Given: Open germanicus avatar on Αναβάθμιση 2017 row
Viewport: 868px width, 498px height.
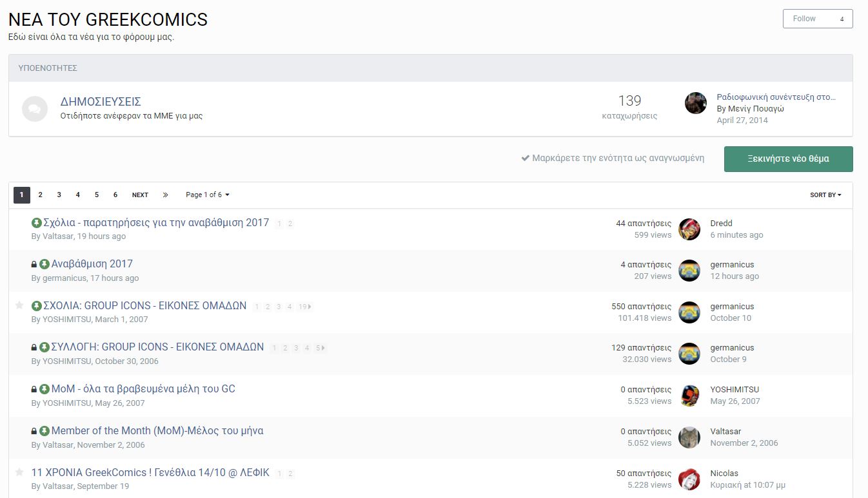Looking at the screenshot, I should [689, 271].
